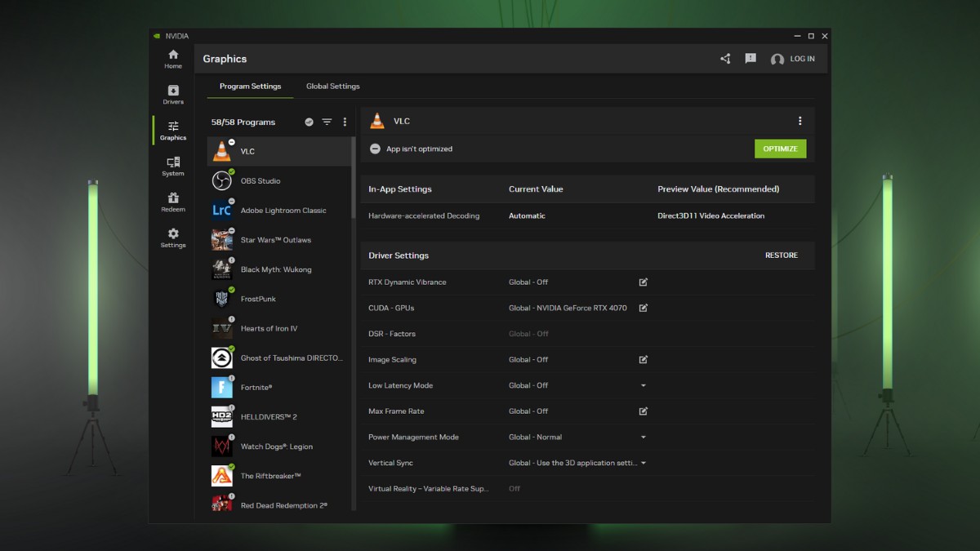The width and height of the screenshot is (980, 551).
Task: Click the Lightroom Lrc icon
Action: click(x=221, y=210)
